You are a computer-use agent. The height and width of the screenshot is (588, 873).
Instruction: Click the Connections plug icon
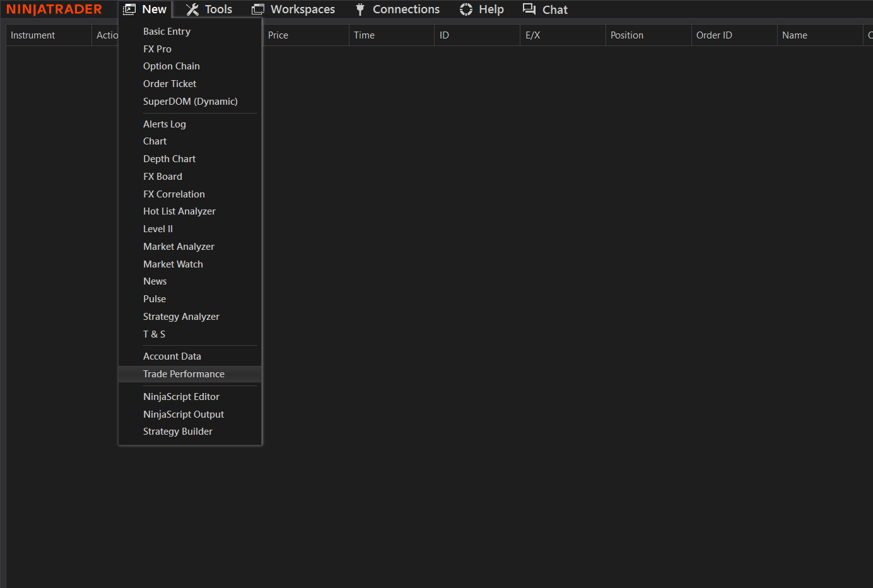point(360,9)
